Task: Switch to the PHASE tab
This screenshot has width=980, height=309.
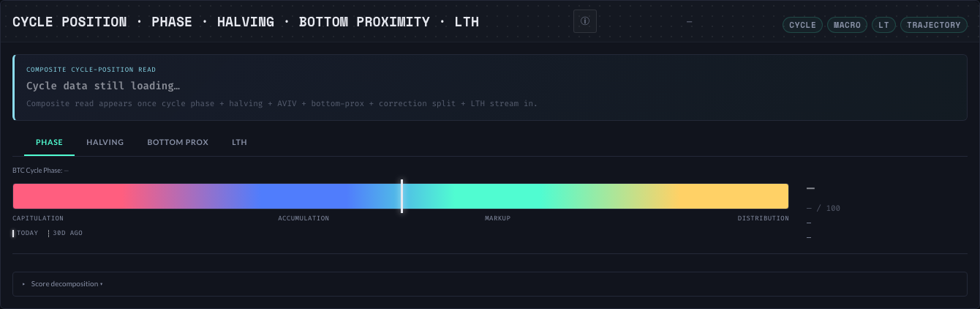Action: coord(50,142)
